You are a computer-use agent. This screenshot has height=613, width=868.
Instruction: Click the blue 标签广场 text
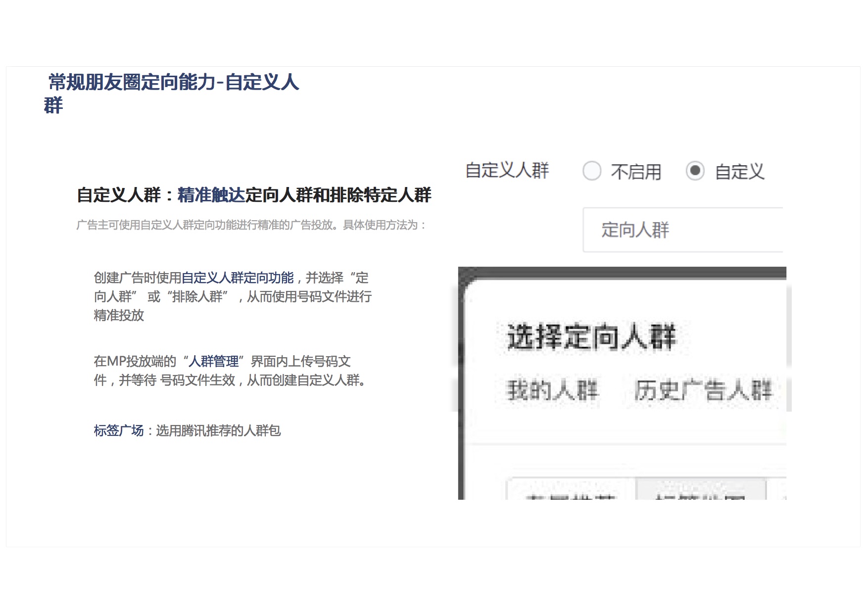click(x=119, y=431)
